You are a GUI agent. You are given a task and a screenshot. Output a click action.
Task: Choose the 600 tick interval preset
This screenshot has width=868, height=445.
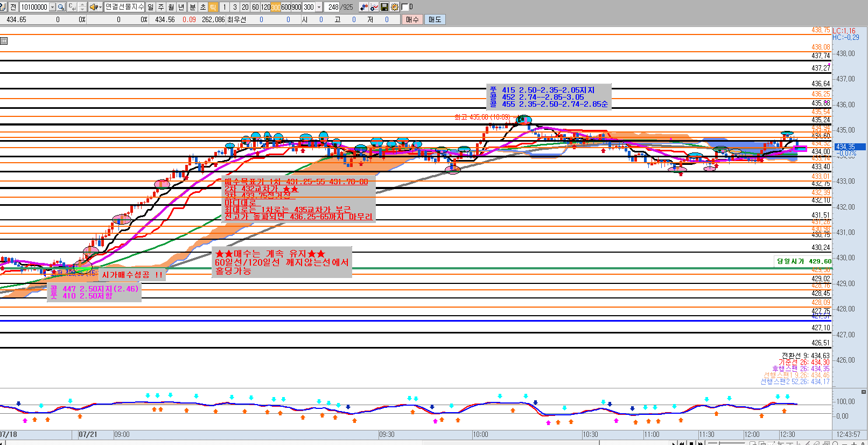286,7
